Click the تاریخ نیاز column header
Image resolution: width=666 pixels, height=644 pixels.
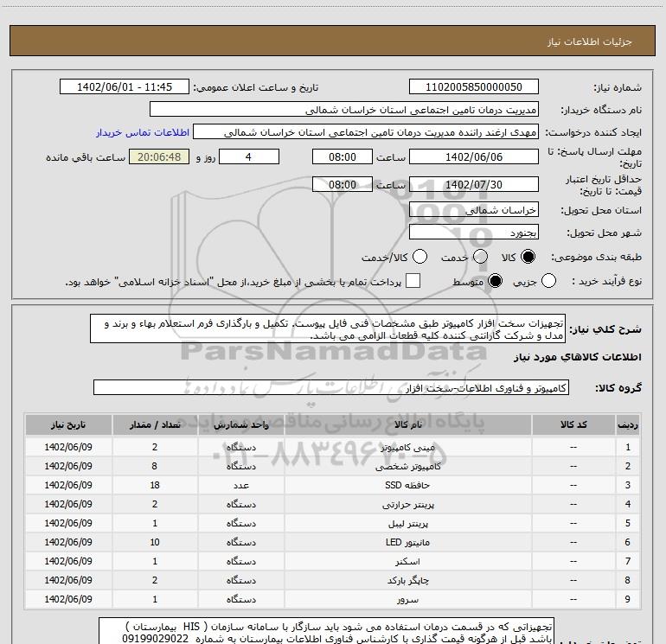(68, 425)
